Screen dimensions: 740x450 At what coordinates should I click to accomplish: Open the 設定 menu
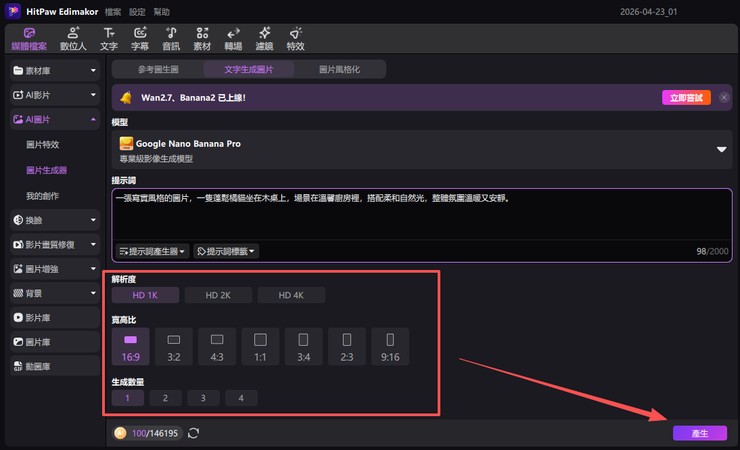(137, 12)
